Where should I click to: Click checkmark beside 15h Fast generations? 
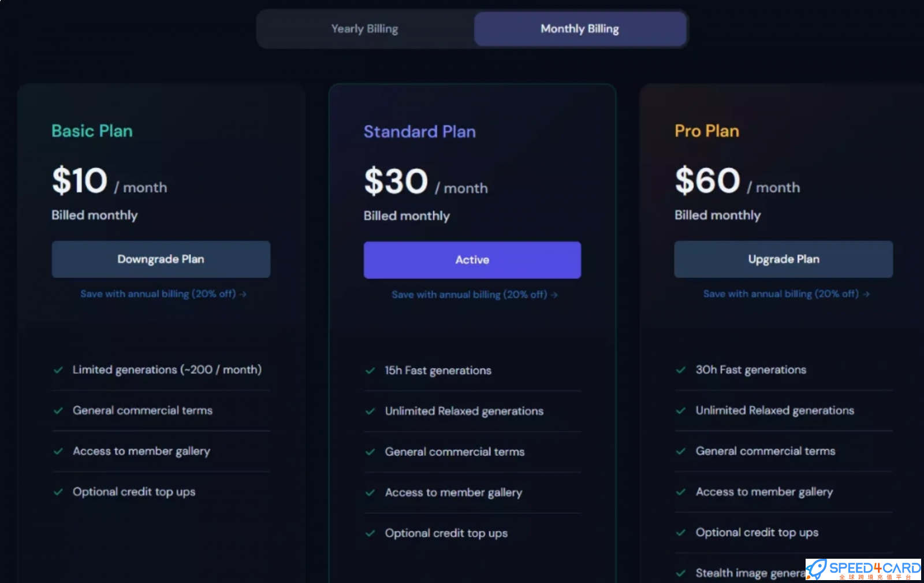(x=370, y=370)
